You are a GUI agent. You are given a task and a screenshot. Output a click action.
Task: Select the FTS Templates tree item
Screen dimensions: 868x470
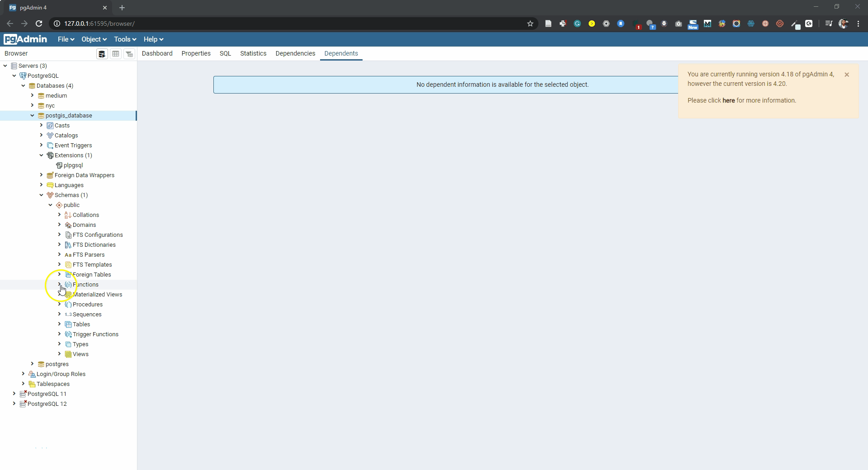(x=92, y=265)
